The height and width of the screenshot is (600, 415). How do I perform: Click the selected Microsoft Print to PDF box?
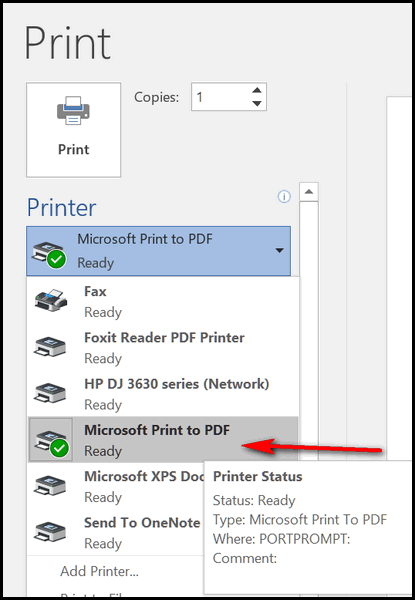[158, 251]
